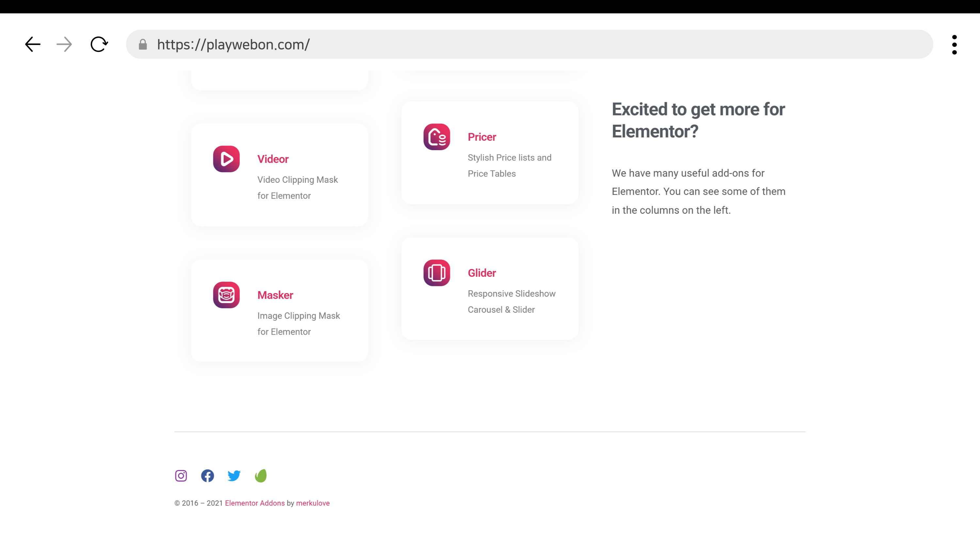Open the three-dot browser menu
The height and width of the screenshot is (551, 980).
point(954,44)
